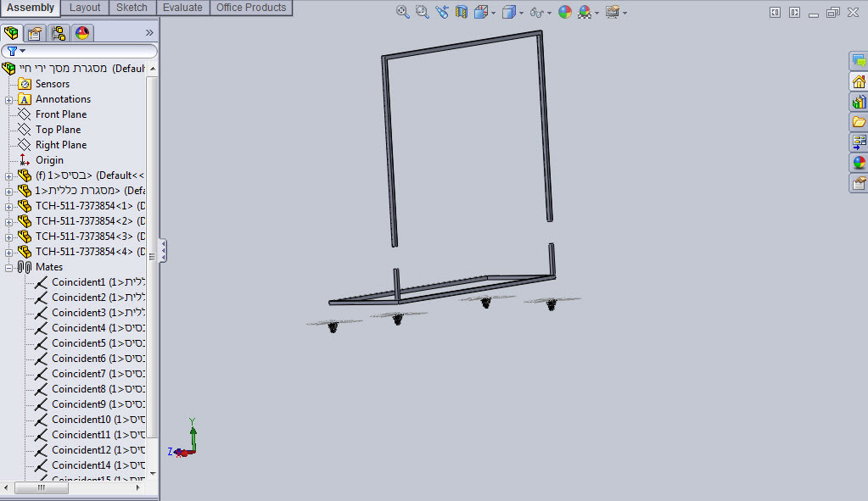Viewport: 868px width, 501px height.
Task: Activate the Previous View icon
Action: 442,12
